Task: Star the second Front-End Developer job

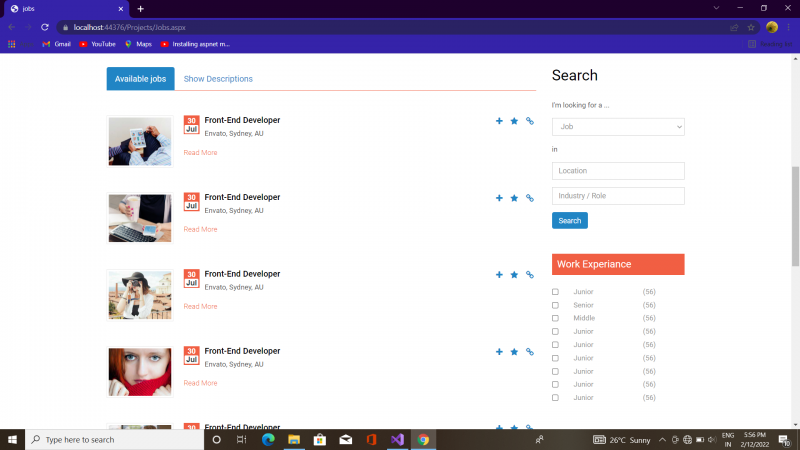Action: pos(514,198)
